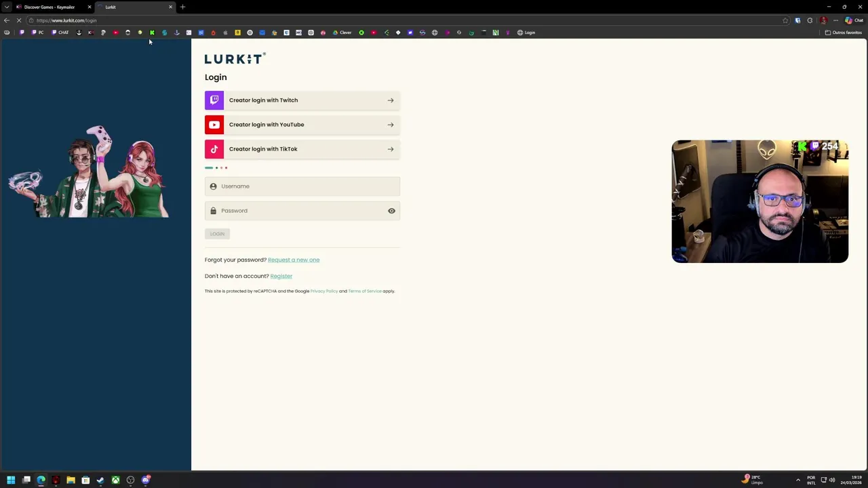
Task: Add page to favorites star icon
Action: [785, 20]
